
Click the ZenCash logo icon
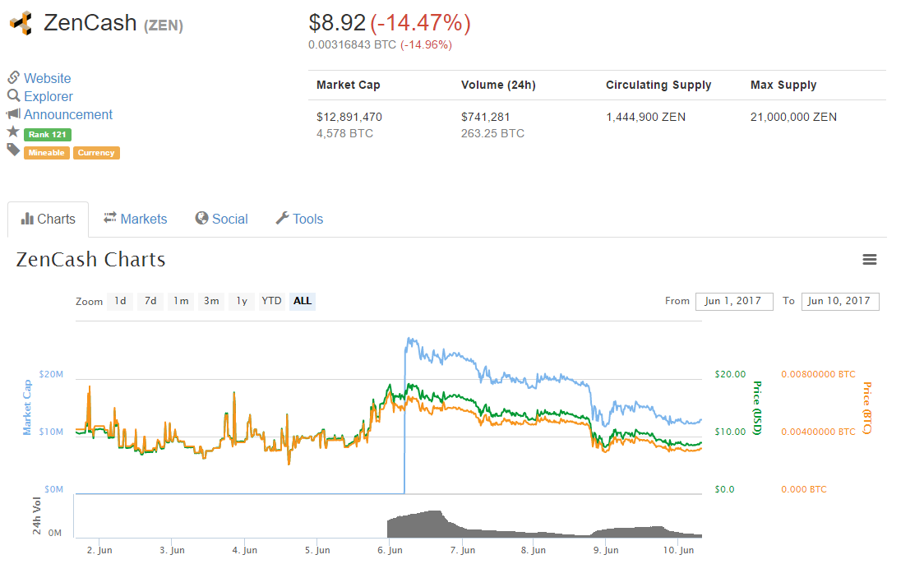[x=21, y=23]
